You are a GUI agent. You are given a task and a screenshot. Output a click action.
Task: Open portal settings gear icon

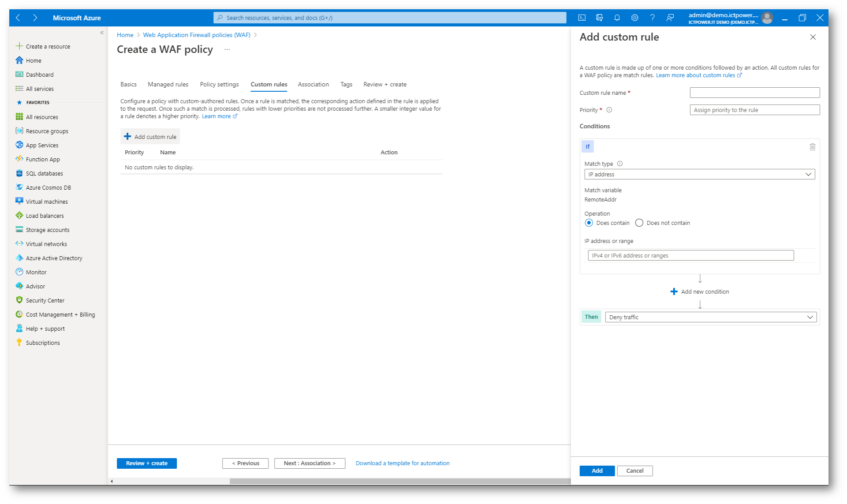tap(634, 18)
